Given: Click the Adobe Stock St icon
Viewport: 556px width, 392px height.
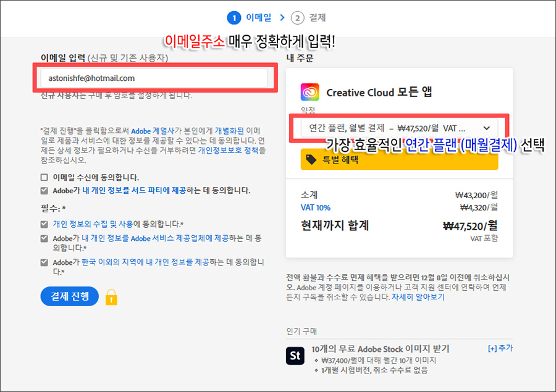Looking at the screenshot, I should pyautogui.click(x=295, y=356).
